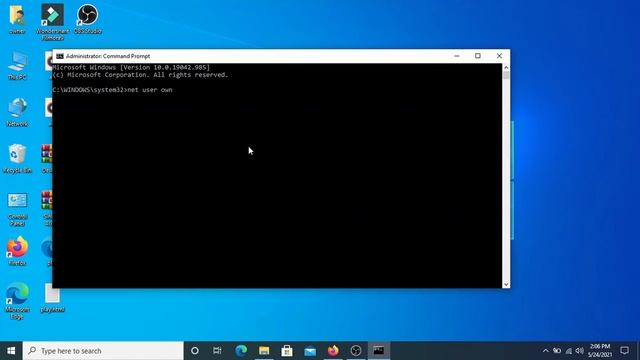This screenshot has width=640, height=360.
Task: Open the owner user folder icon
Action: pyautogui.click(x=17, y=18)
